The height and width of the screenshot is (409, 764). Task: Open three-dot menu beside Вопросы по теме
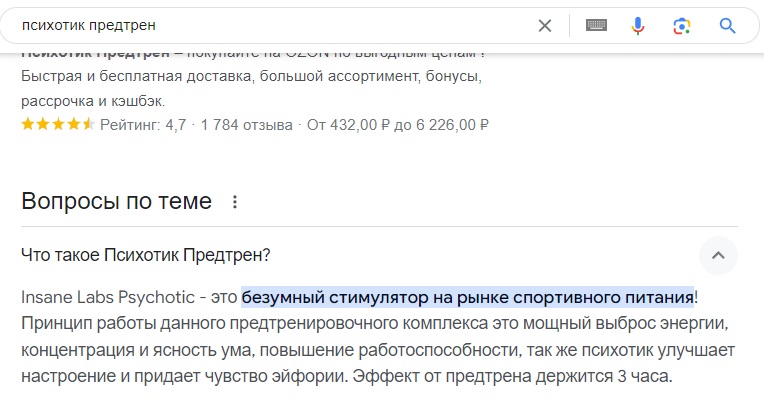pos(235,202)
